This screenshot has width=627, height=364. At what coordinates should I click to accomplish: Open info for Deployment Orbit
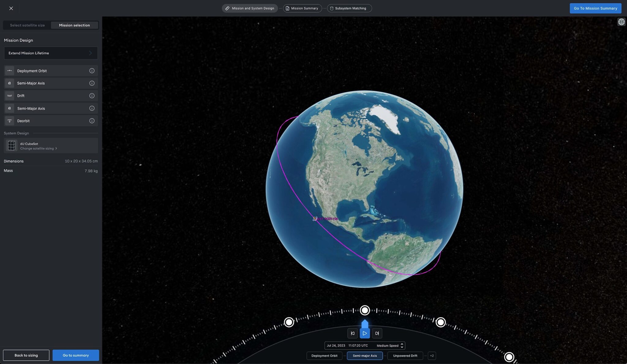click(92, 71)
